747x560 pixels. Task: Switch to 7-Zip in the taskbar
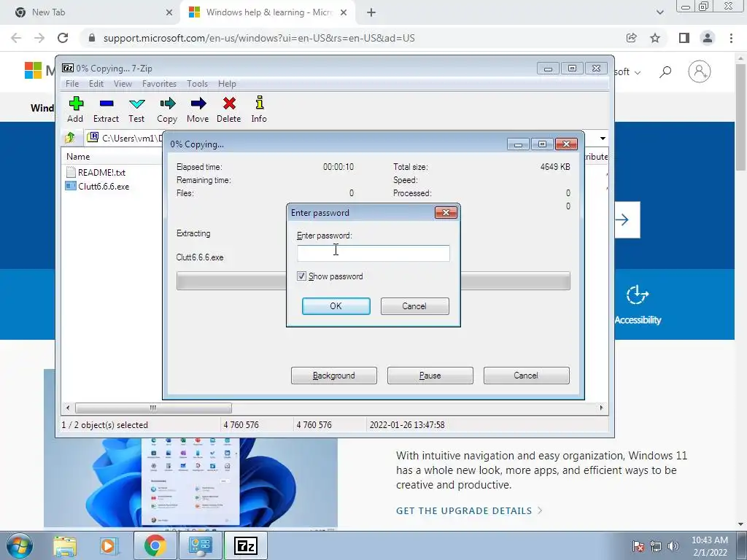tap(246, 545)
